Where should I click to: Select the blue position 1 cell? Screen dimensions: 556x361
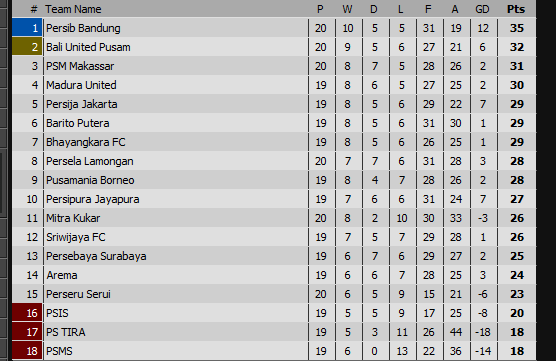(27, 28)
